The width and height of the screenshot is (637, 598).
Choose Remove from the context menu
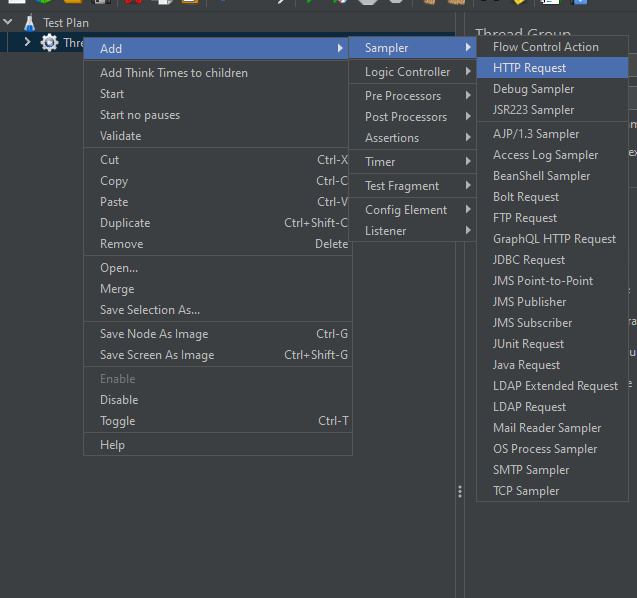pos(216,244)
